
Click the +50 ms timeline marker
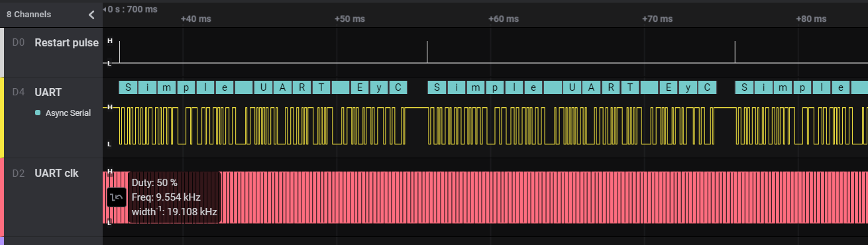[349, 19]
